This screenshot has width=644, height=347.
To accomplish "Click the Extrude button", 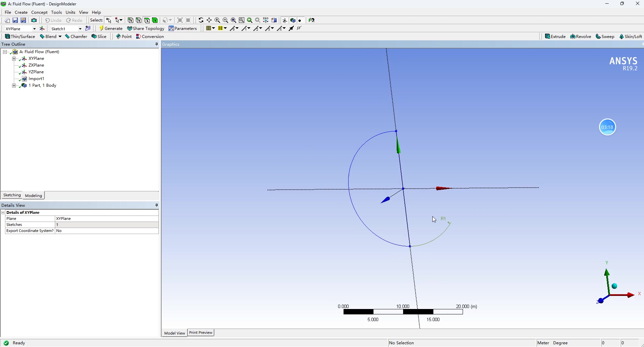I will pos(555,36).
